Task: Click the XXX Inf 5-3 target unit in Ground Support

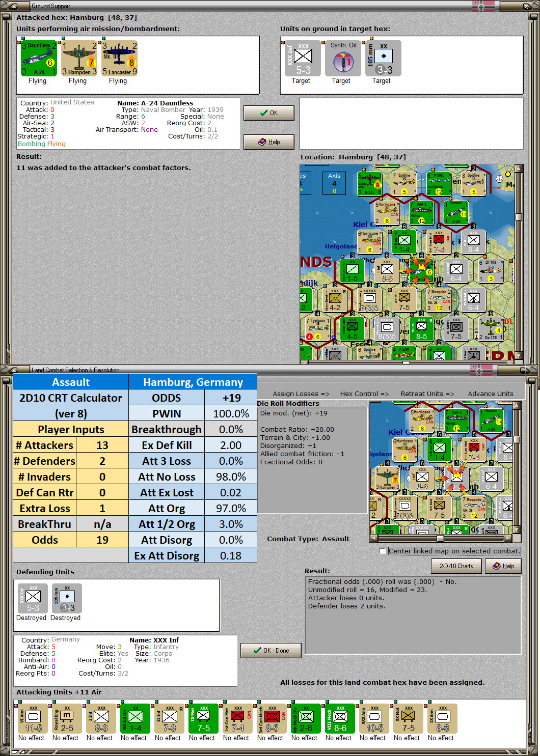Action: [x=303, y=59]
